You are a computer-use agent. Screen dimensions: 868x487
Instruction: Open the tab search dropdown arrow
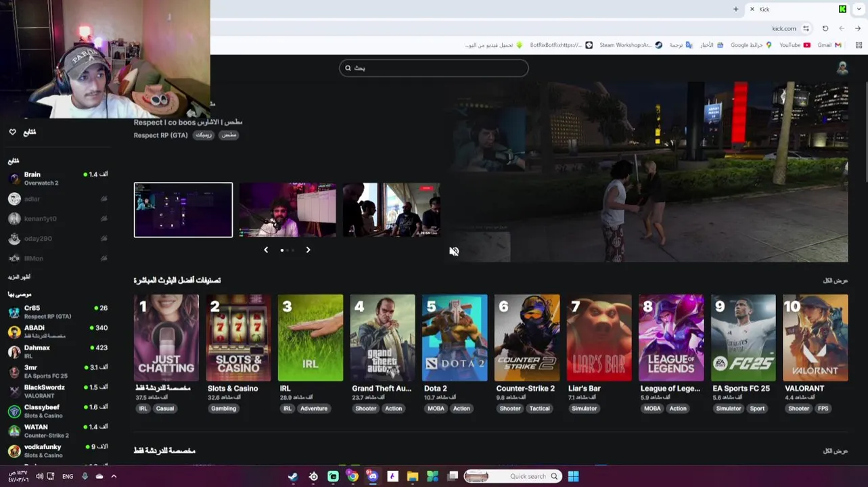[859, 9]
